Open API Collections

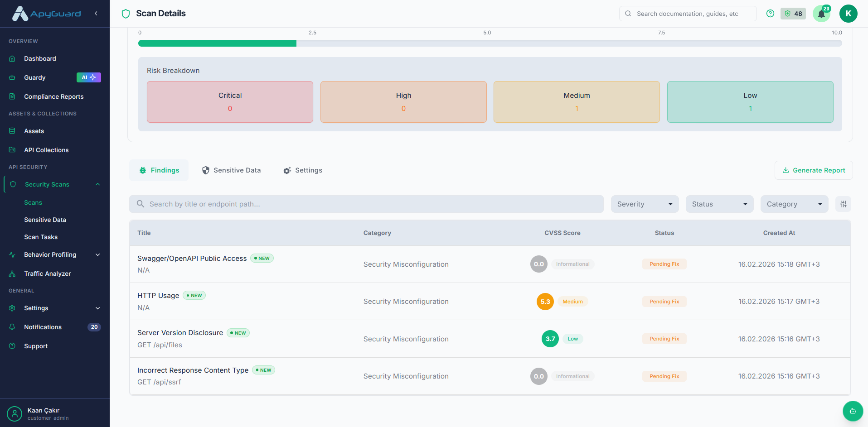(46, 150)
